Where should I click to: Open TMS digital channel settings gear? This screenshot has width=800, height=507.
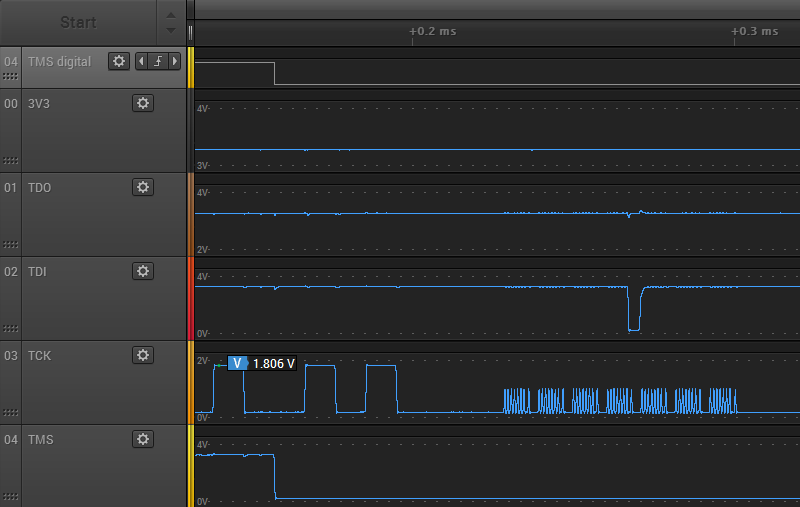tap(118, 61)
